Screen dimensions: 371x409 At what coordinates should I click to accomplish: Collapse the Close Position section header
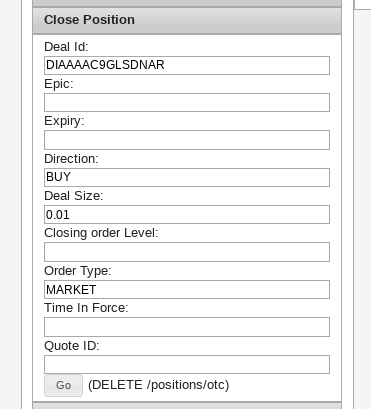[187, 20]
